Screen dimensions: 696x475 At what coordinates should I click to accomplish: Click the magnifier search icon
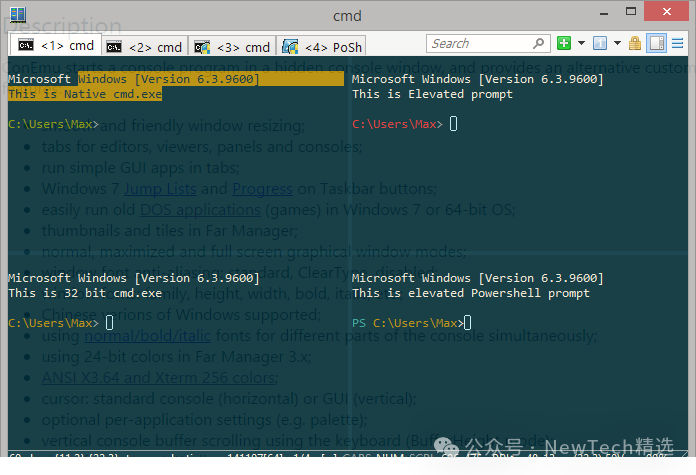click(538, 44)
